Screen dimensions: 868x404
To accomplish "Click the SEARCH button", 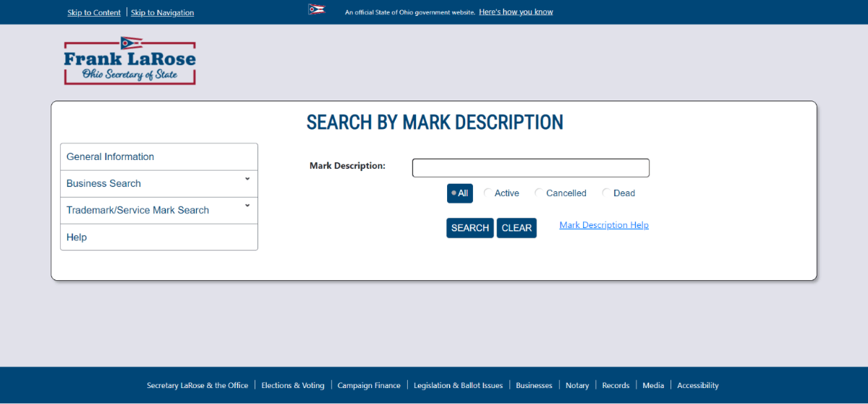I will 470,228.
